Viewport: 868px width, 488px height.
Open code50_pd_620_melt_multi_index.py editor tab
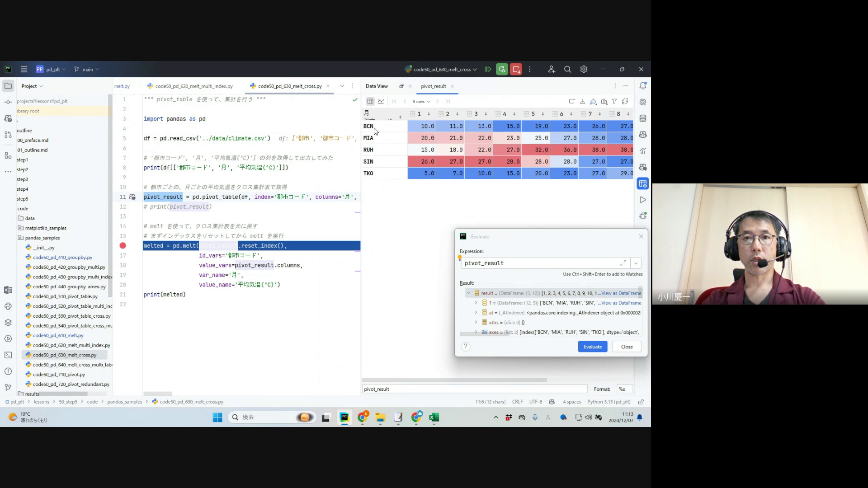coord(193,86)
